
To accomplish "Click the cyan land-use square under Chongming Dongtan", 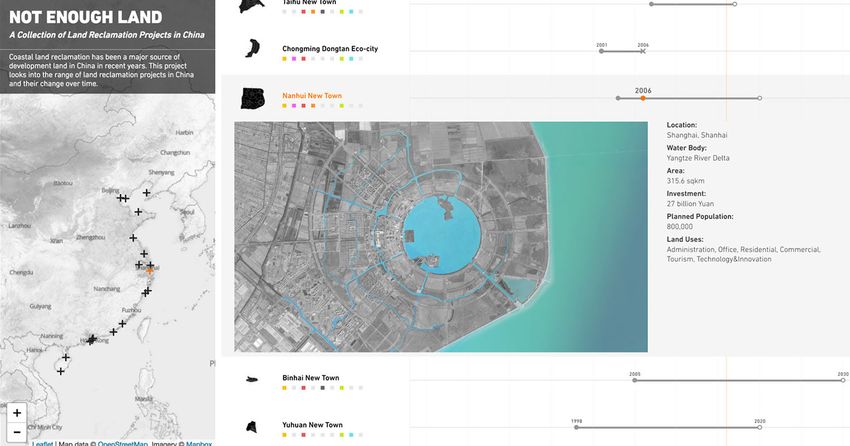I will coord(351,59).
